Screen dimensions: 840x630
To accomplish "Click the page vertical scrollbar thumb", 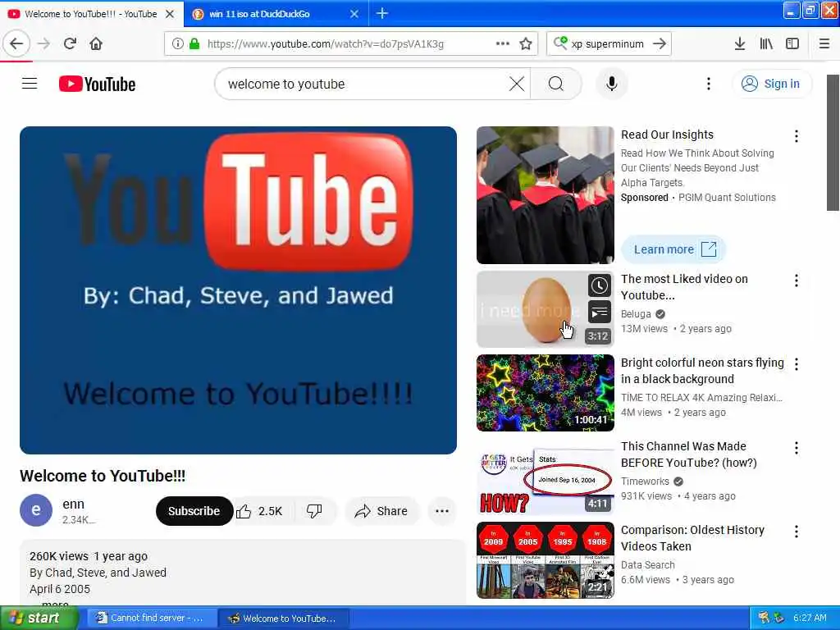I will click(x=833, y=143).
